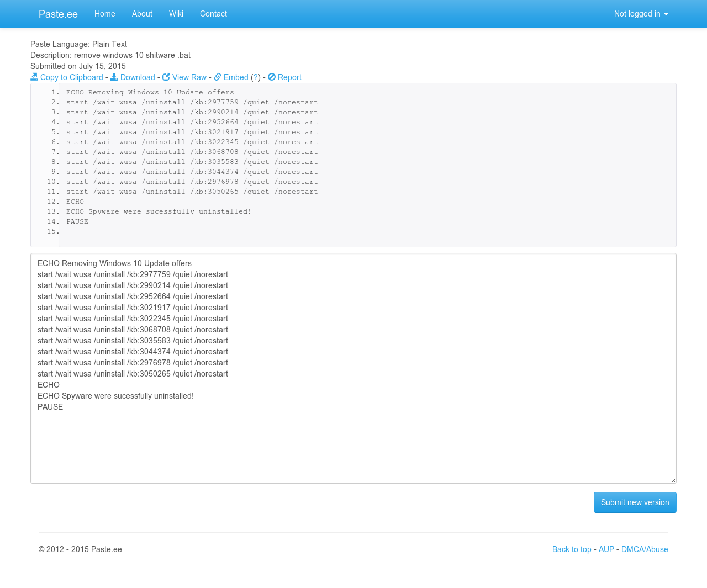Viewport: 707px width, 588px height.
Task: Click line number 12 in the gutter
Action: coord(53,202)
